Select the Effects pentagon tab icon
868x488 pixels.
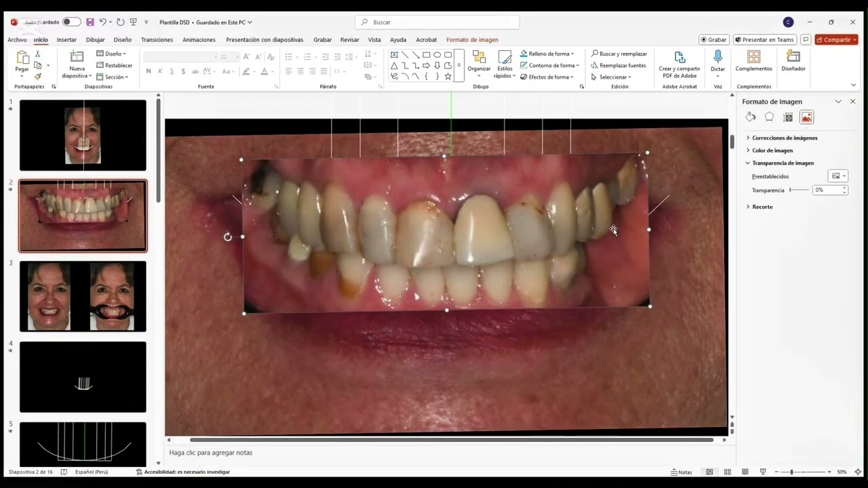[x=769, y=117]
